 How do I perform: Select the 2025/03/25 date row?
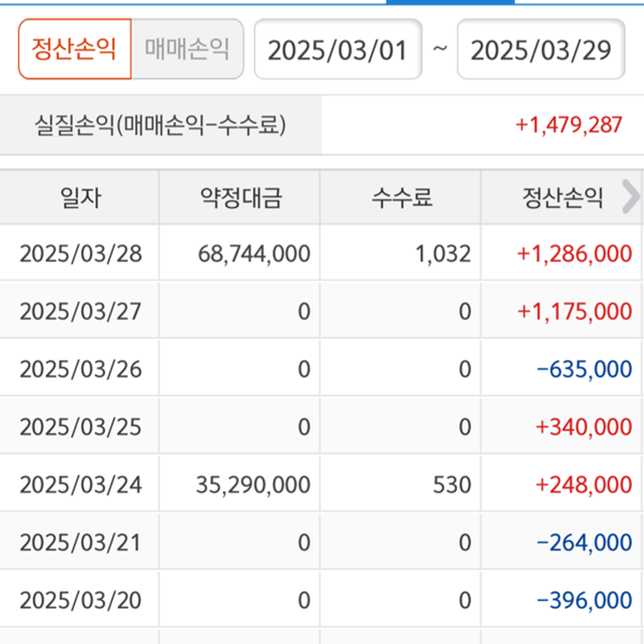(x=80, y=427)
